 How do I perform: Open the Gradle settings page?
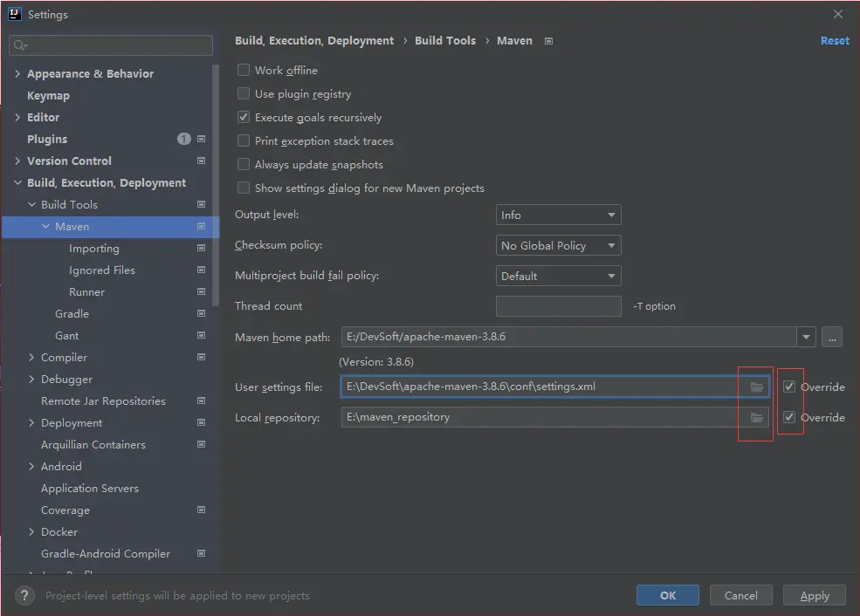72,314
